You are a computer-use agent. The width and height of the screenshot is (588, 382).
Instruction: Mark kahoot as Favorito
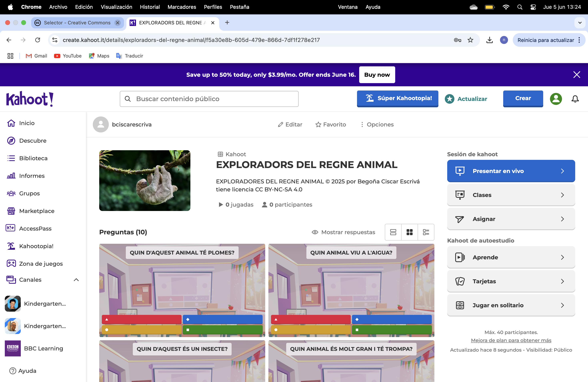[331, 125]
